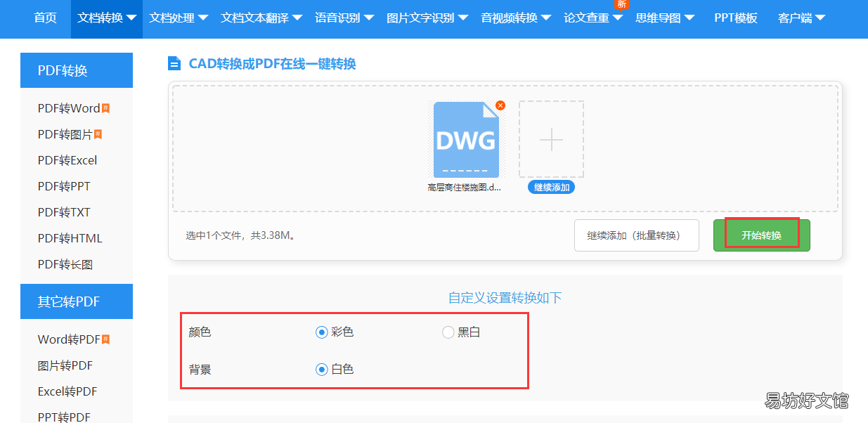Click the 背景 setting label
The image size is (868, 423).
tap(200, 369)
